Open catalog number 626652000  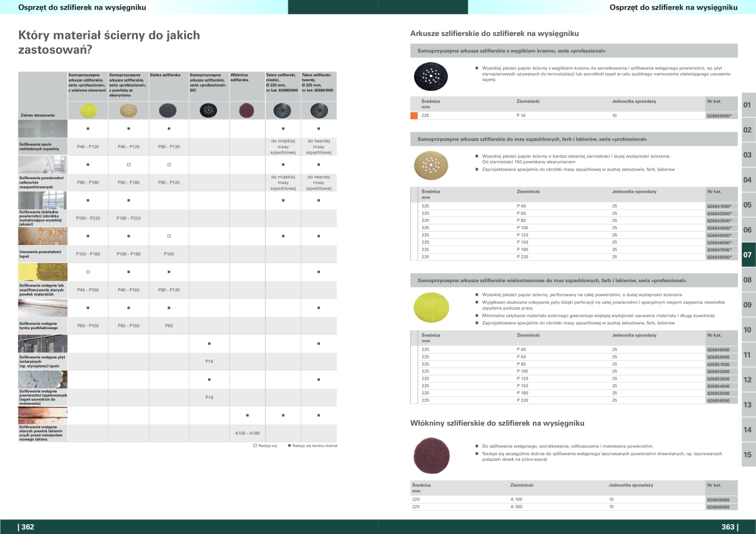point(718,371)
